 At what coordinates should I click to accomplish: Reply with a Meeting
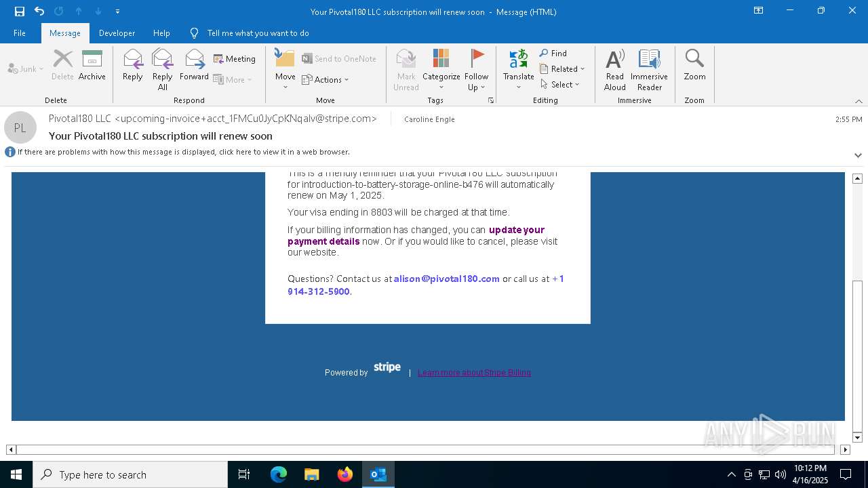click(x=235, y=59)
